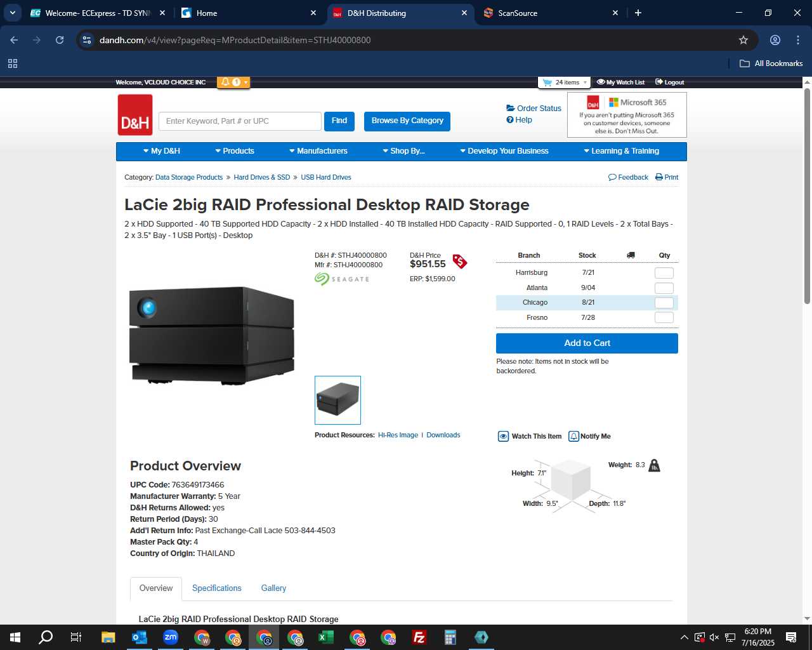Open Windows Start menu
This screenshot has height=650, width=812.
coord(15,637)
